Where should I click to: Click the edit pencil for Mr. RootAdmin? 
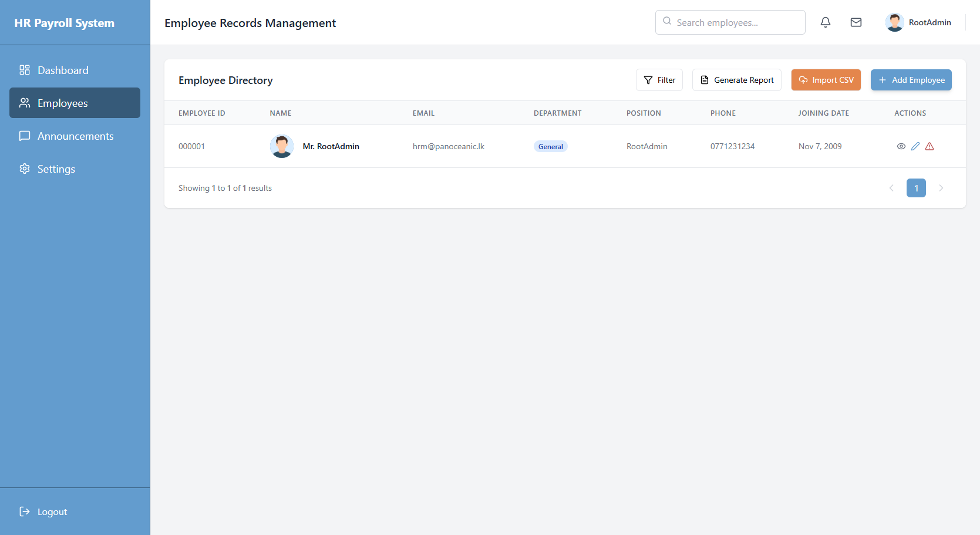coord(915,146)
